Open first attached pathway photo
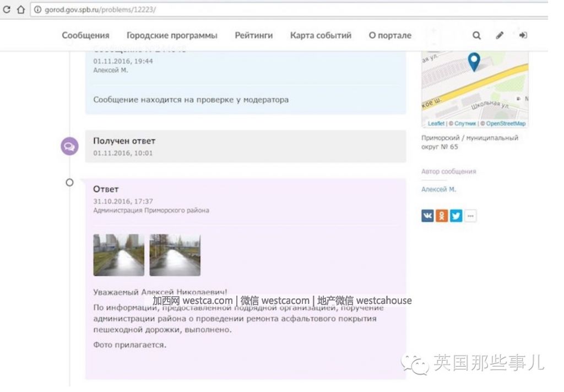This screenshot has height=392, width=564. point(118,255)
